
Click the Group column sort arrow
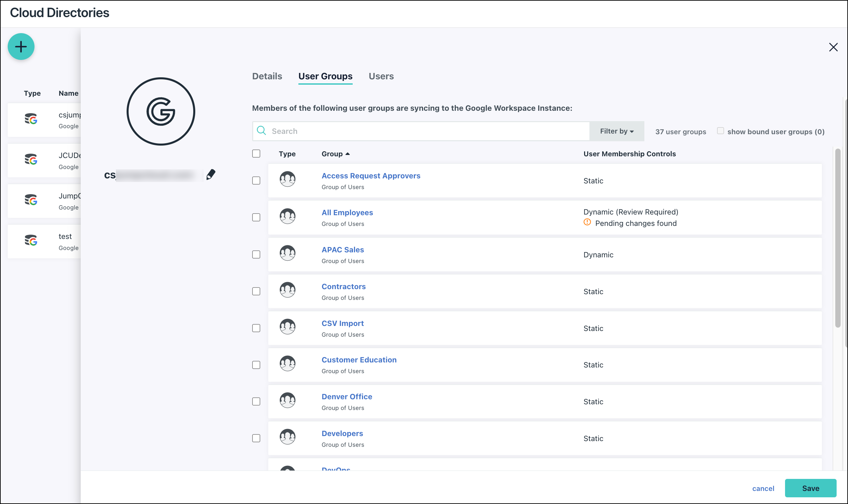click(x=348, y=153)
